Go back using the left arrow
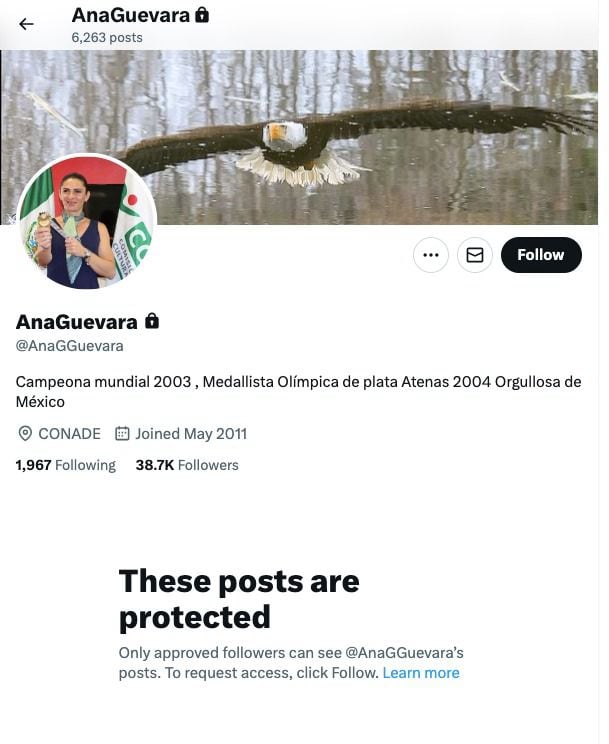 tap(26, 24)
